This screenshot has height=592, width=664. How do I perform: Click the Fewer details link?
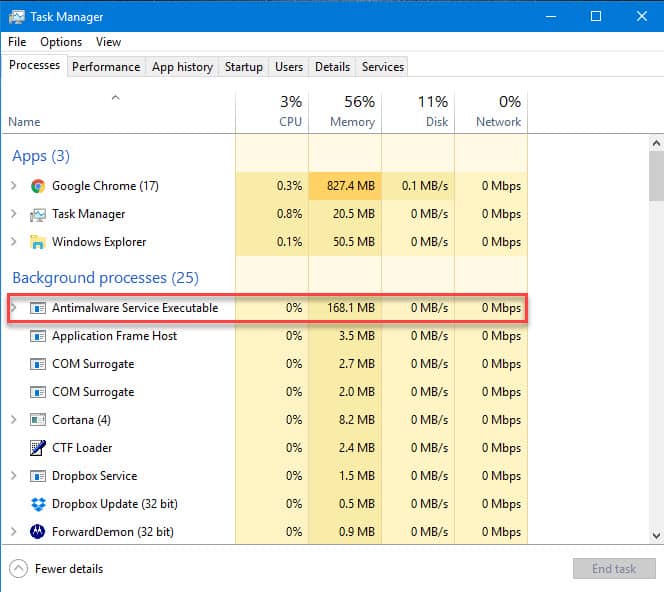point(69,569)
